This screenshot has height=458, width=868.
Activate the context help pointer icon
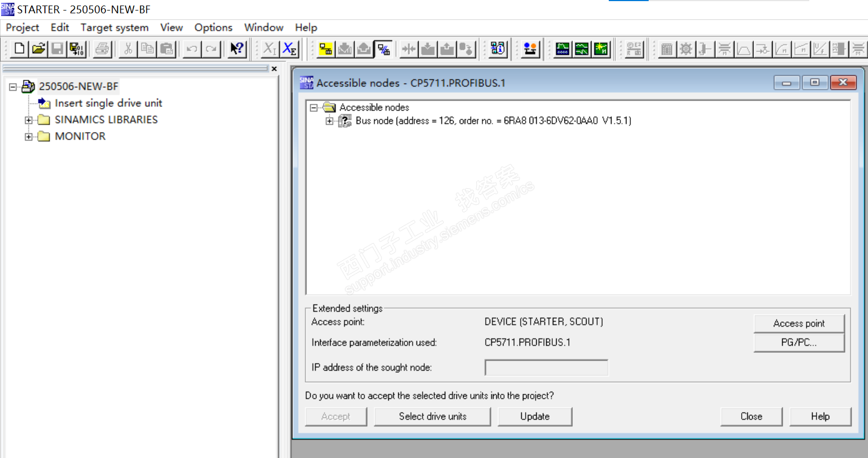237,49
